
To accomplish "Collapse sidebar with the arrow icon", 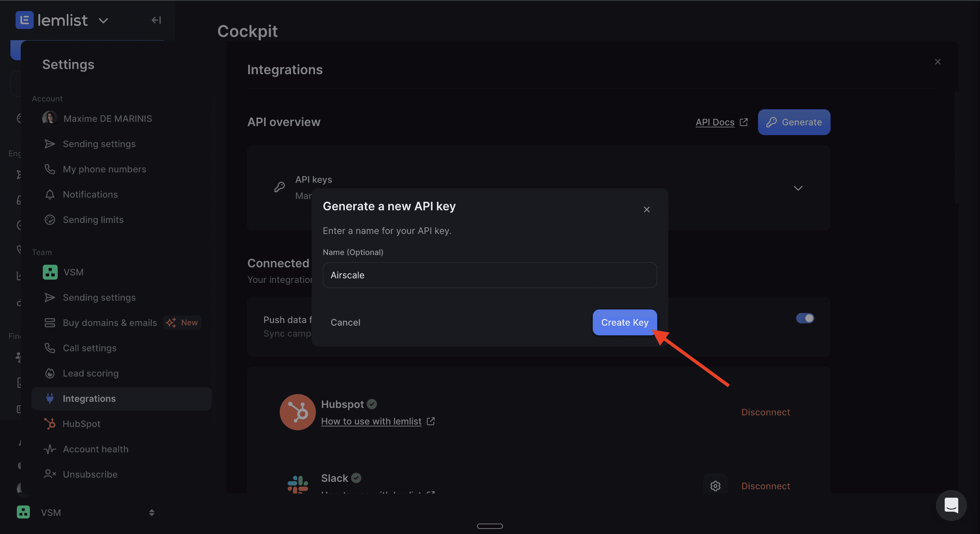I will coord(156,20).
